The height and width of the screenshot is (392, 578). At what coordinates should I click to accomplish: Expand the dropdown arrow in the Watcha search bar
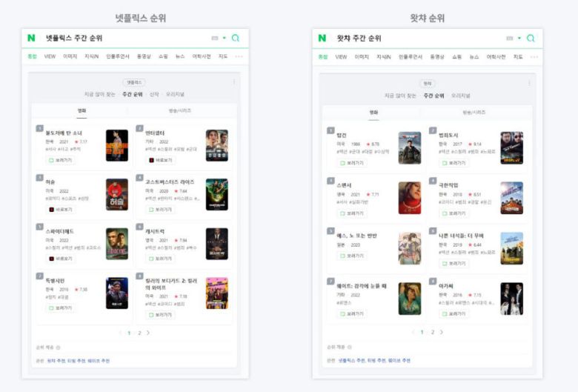(x=519, y=38)
